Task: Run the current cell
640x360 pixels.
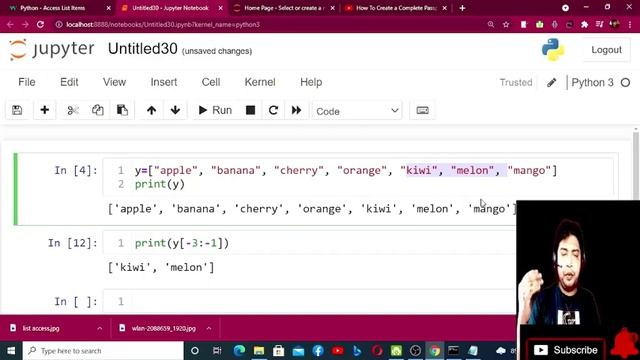Action: [x=215, y=110]
